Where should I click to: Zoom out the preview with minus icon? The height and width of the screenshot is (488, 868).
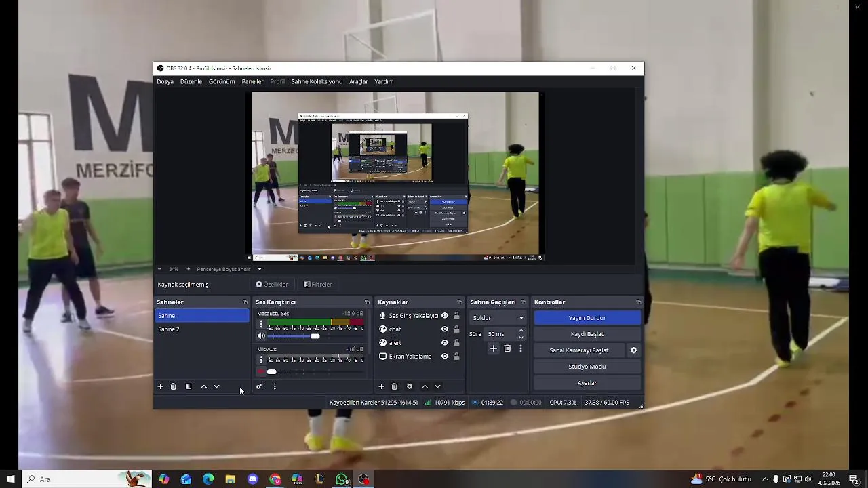coord(159,269)
